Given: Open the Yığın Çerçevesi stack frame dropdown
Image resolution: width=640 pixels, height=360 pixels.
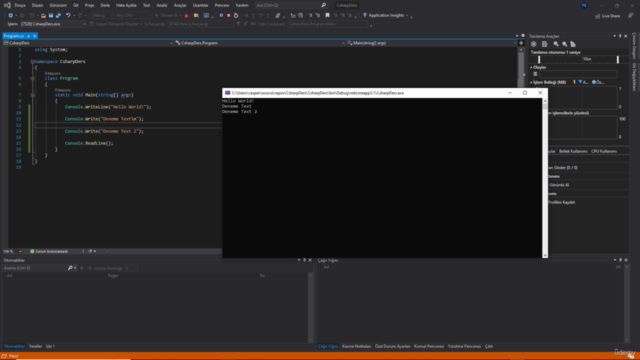Looking at the screenshot, I should coord(328,24).
